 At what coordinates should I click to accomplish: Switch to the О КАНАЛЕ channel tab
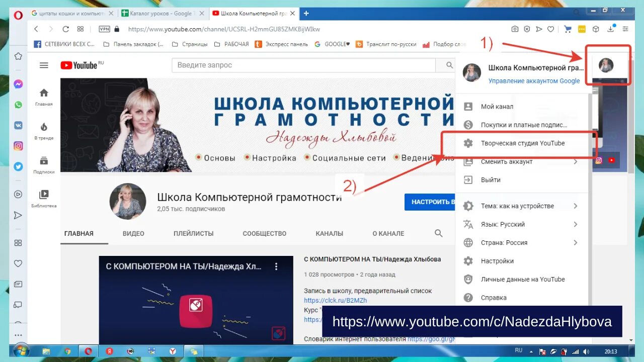click(388, 233)
